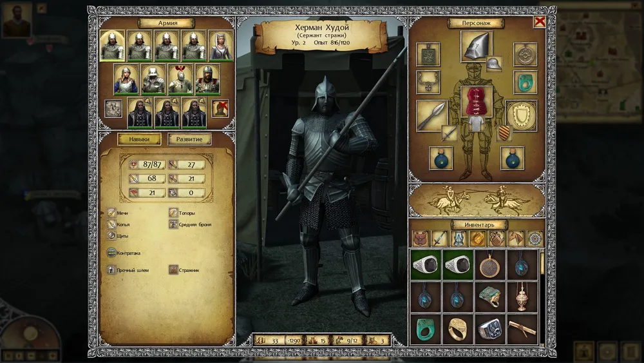The width and height of the screenshot is (644, 363).
Task: Pick the gold signet ring in inventory
Action: (x=457, y=329)
